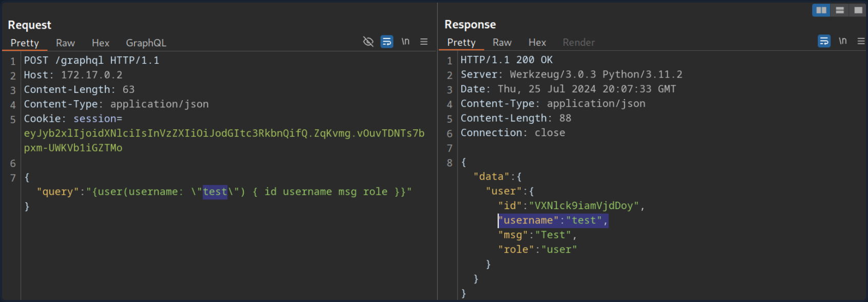Screen dimensions: 868x302
Task: Click the Date: Thu, 25 Jul 2024 header
Action: click(x=568, y=89)
